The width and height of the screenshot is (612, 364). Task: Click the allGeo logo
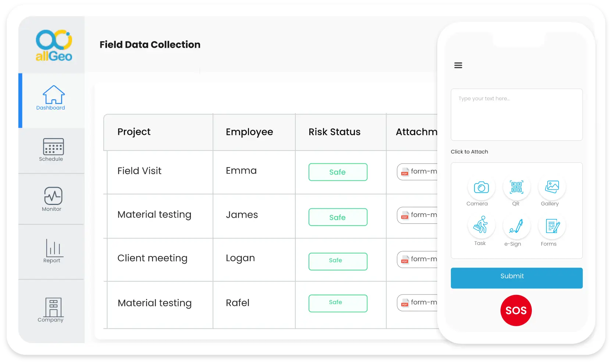(x=54, y=45)
